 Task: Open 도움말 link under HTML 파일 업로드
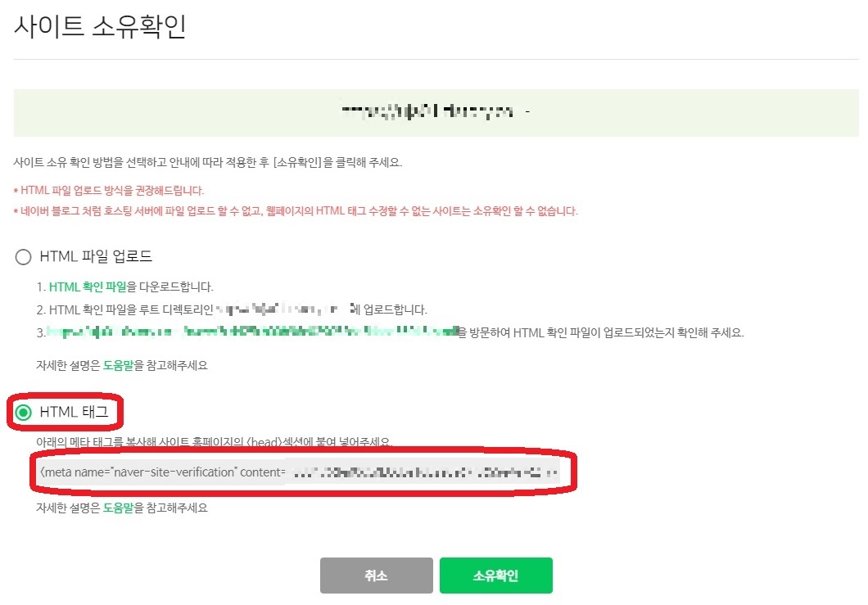pos(119,365)
